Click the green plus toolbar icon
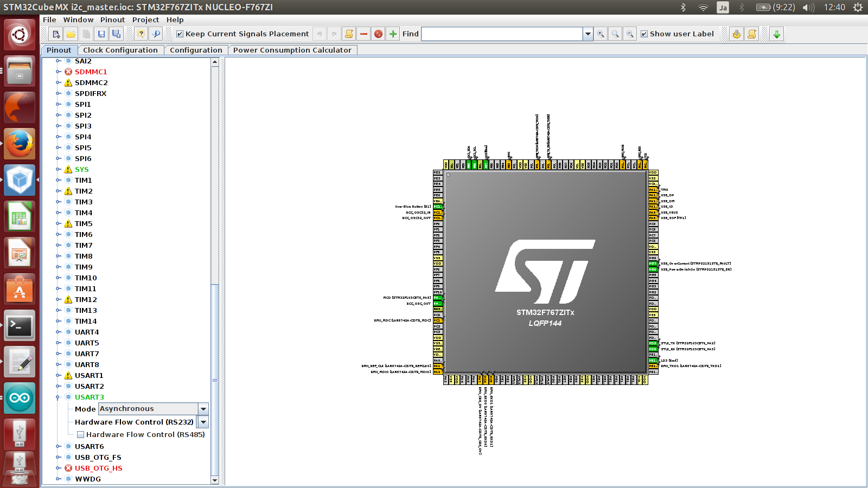The height and width of the screenshot is (488, 868). tap(393, 34)
